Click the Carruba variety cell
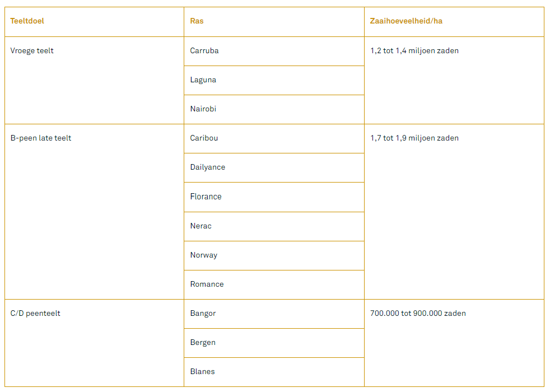The height and width of the screenshot is (392, 550). (x=204, y=51)
